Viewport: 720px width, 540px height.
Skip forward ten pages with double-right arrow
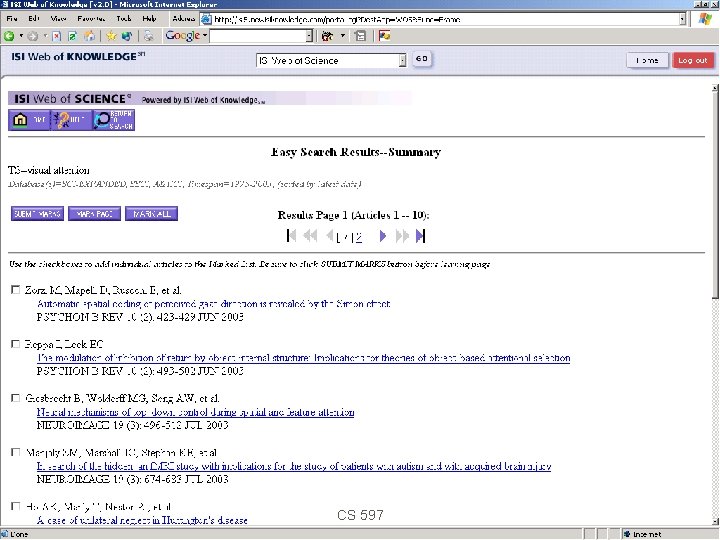(402, 236)
